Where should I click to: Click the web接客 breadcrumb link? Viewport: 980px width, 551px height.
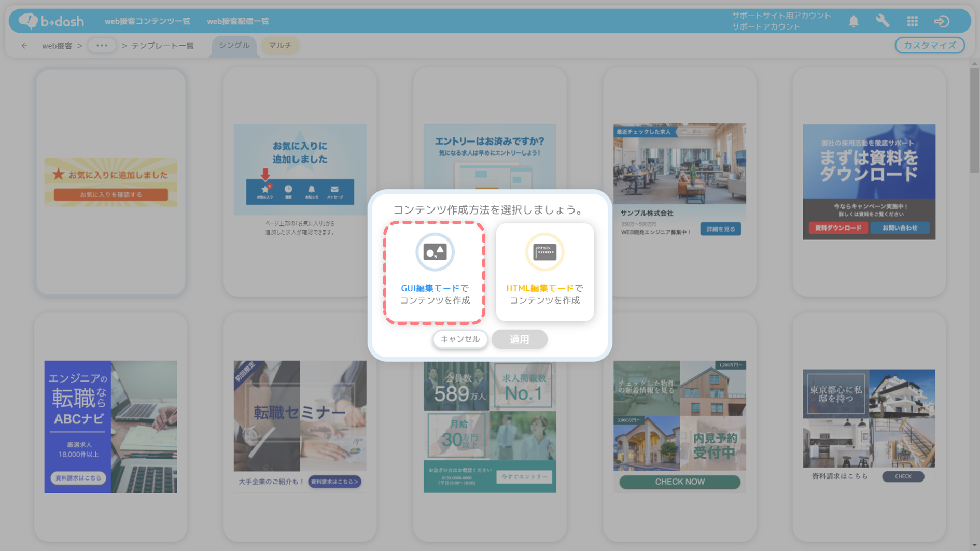pyautogui.click(x=57, y=46)
